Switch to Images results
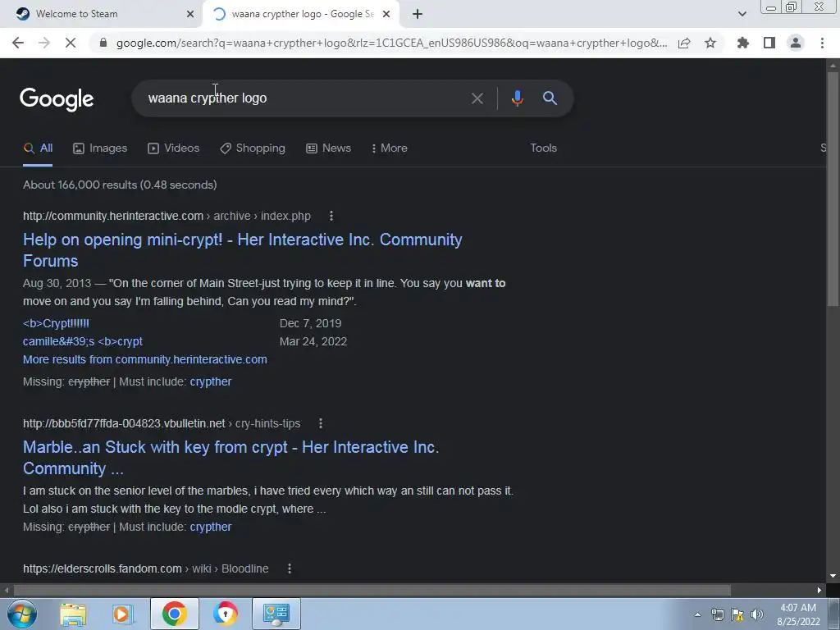 (x=100, y=148)
